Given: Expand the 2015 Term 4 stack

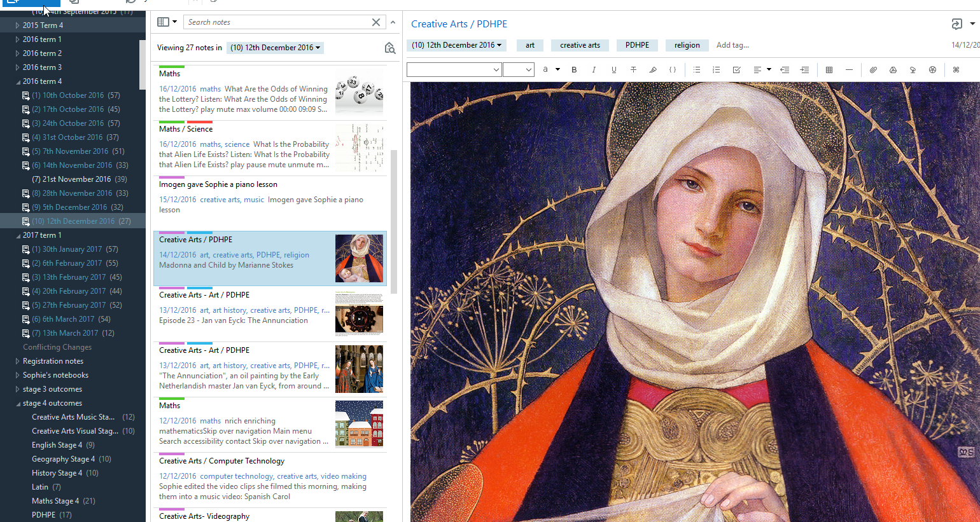Looking at the screenshot, I should pyautogui.click(x=17, y=25).
